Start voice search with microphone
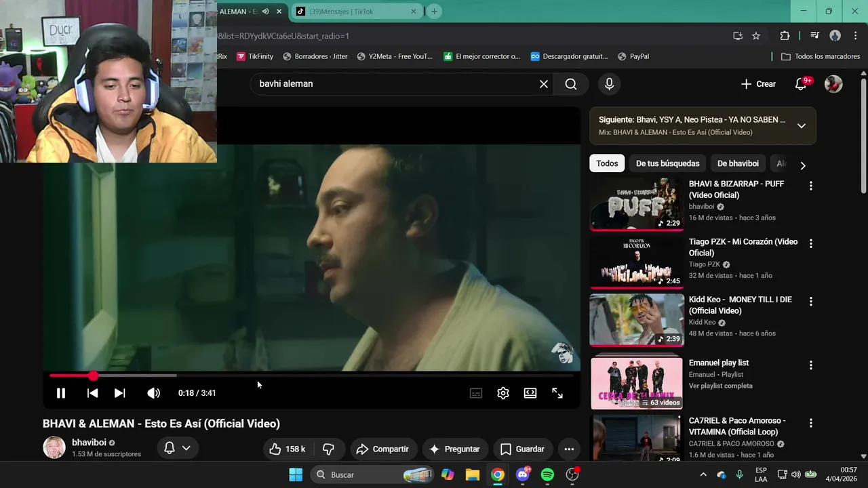Screen dimensions: 868x488 609,84
